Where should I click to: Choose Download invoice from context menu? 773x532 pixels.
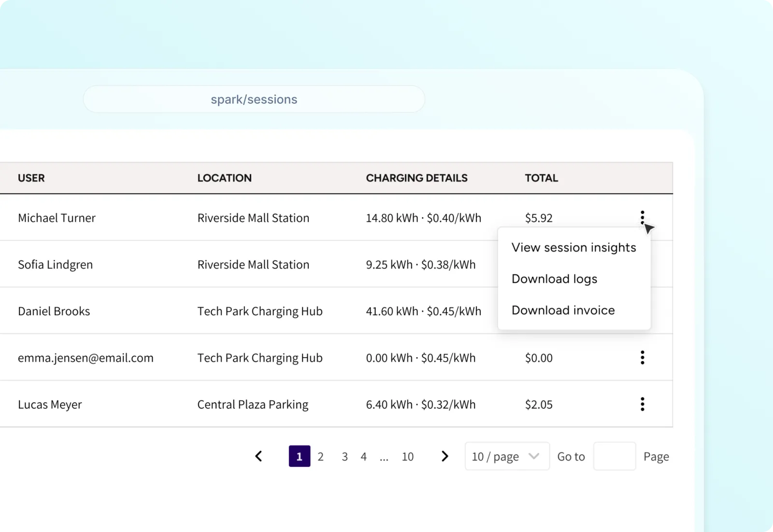click(563, 310)
